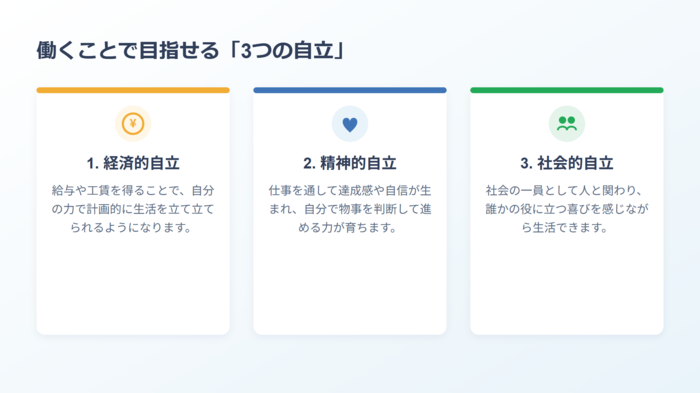The image size is (700, 393).
Task: Click the text line 誰かの役に立つ喜びを感じなが
Action: click(567, 209)
